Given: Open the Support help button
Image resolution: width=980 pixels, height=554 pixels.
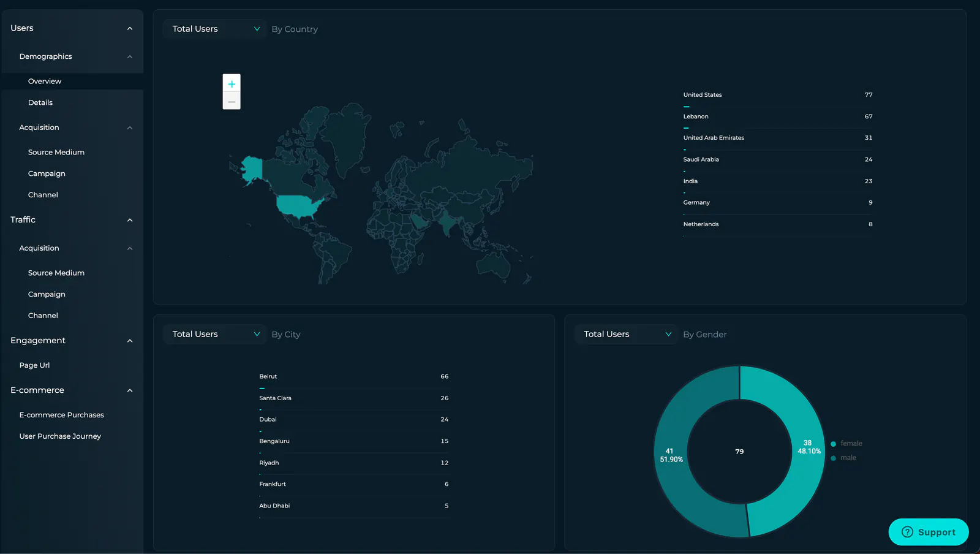Looking at the screenshot, I should 929,532.
